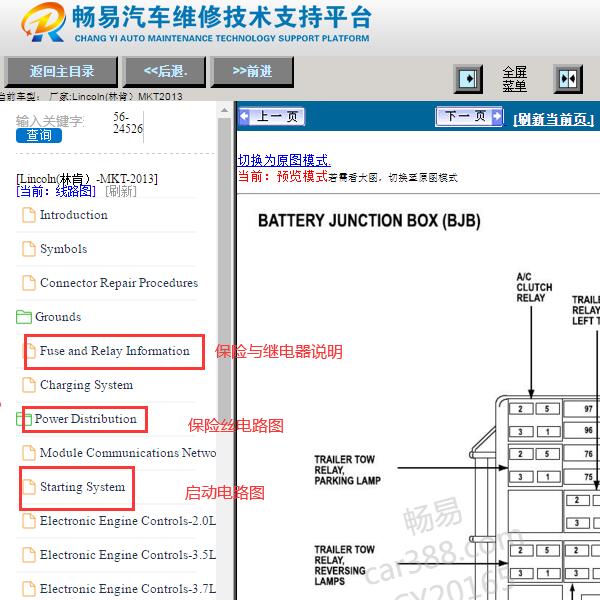Open the Symbols tree item
The image size is (600, 600).
point(64,249)
